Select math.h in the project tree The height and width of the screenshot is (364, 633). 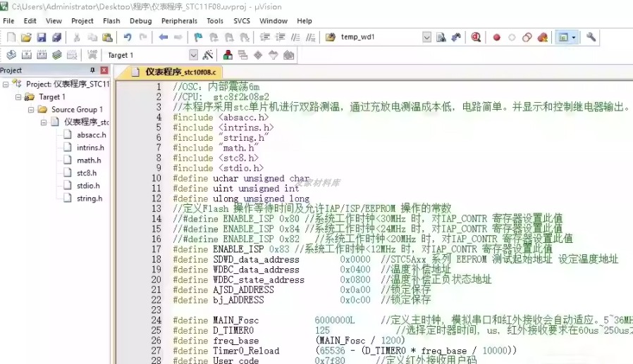point(89,161)
